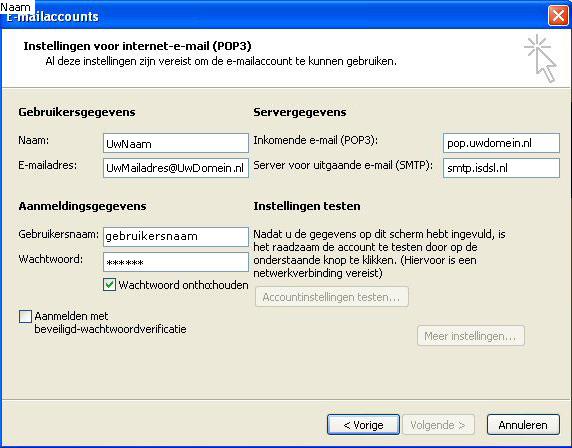Click the wizard cursor icon in header
Screen dimensions: 572x448
click(540, 58)
